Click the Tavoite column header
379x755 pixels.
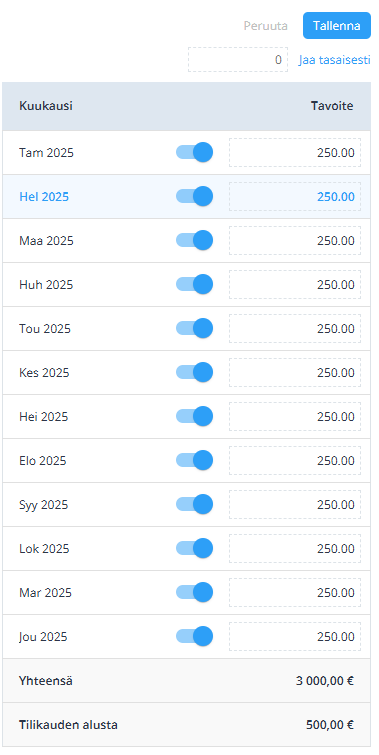click(x=332, y=106)
